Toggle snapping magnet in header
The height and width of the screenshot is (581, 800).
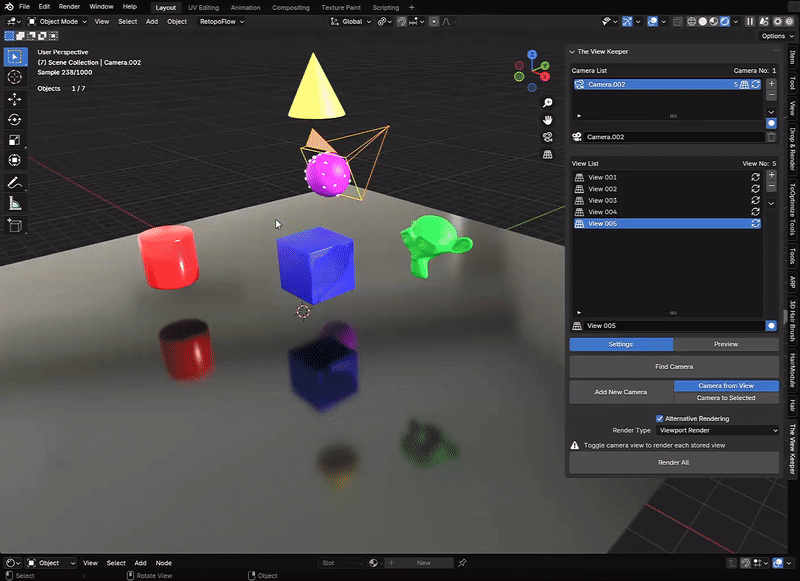[402, 21]
